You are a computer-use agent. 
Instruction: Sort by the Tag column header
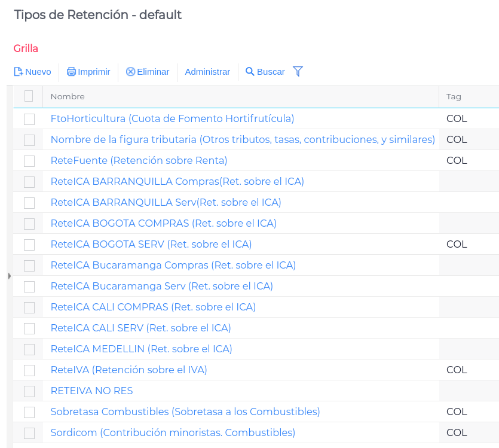[x=454, y=96]
